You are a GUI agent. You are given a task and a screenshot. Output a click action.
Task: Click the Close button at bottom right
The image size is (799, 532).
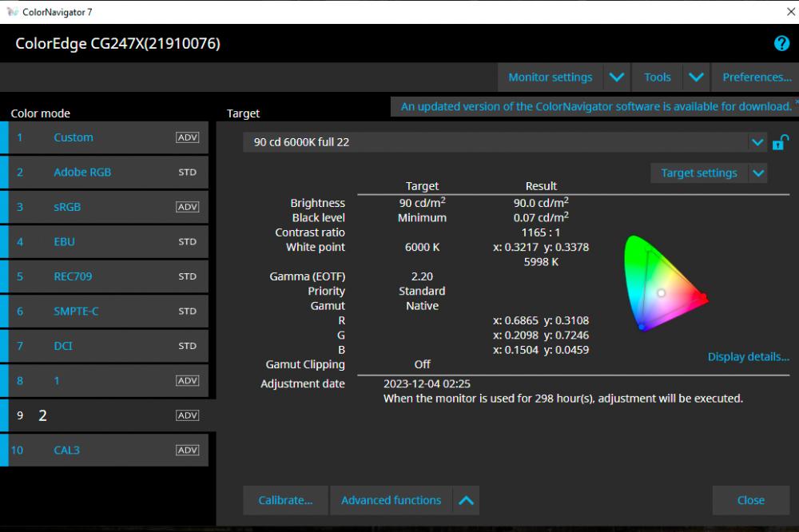[x=750, y=500]
